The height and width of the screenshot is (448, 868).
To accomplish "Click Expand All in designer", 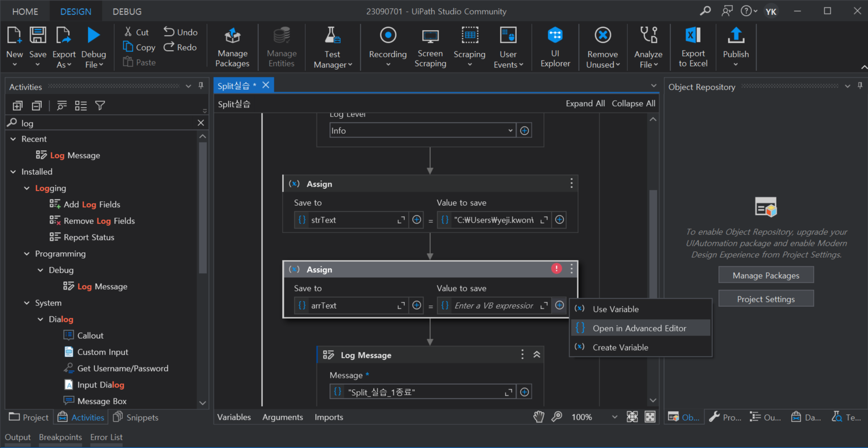I will [585, 103].
